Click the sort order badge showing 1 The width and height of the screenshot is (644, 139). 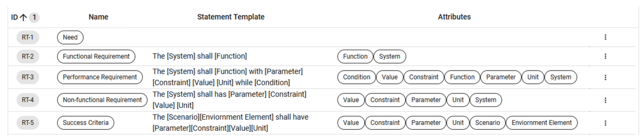point(34,17)
